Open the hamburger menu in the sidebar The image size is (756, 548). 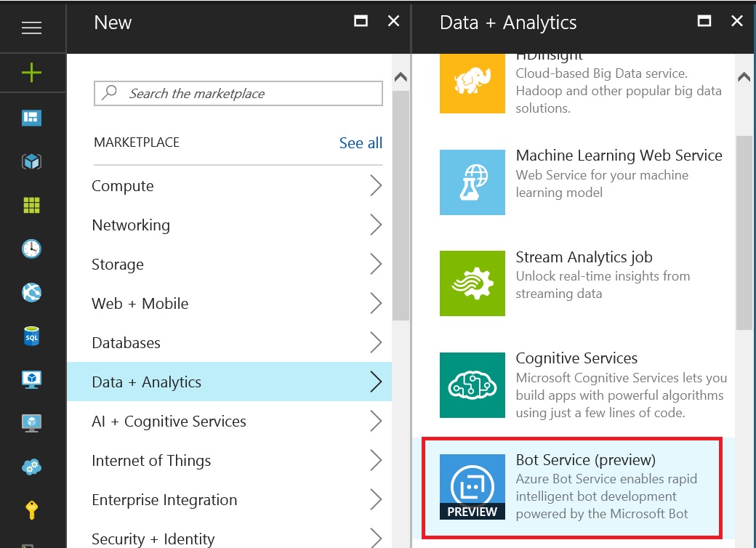pos(32,28)
